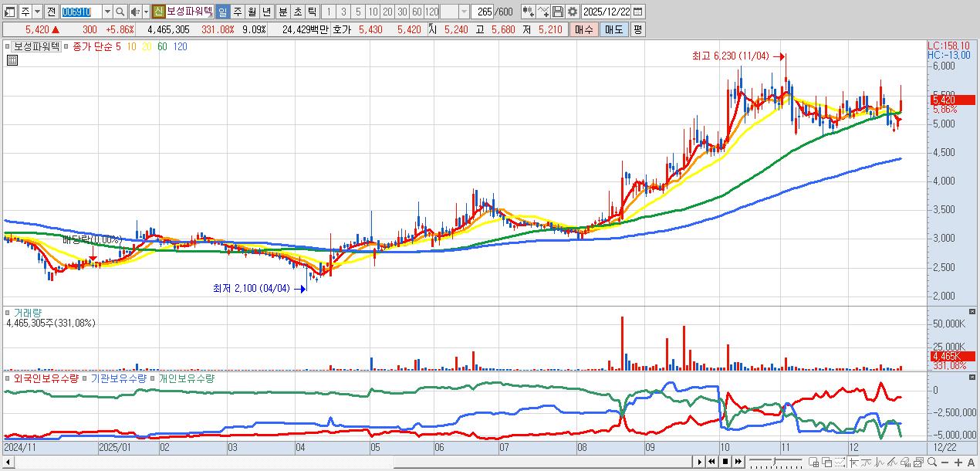Select the minute (분) period toggle
The width and height of the screenshot is (980, 471).
282,12
